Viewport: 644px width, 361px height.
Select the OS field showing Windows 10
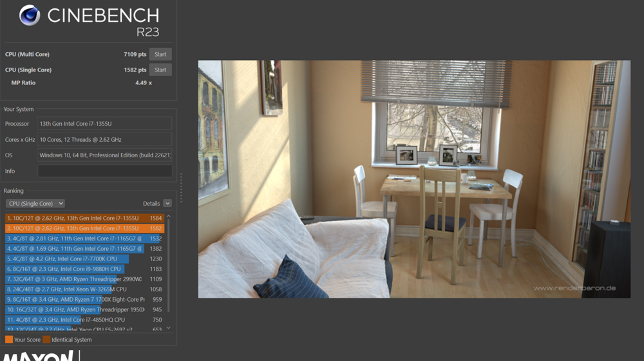[x=105, y=155]
